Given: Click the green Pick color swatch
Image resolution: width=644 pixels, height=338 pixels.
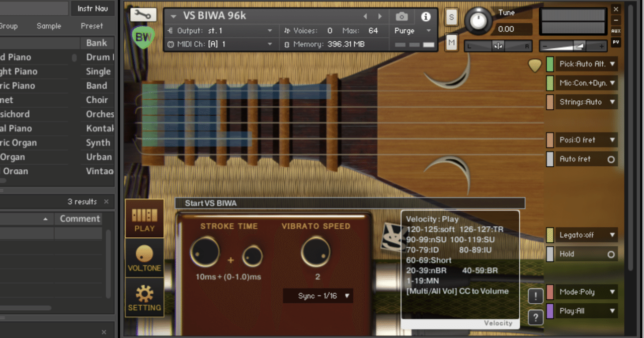Looking at the screenshot, I should point(550,64).
